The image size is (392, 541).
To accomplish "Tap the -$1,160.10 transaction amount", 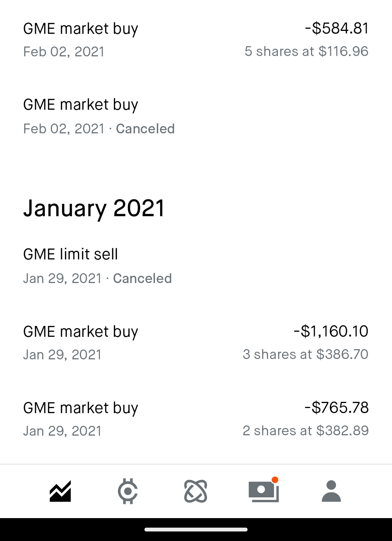I will [331, 331].
